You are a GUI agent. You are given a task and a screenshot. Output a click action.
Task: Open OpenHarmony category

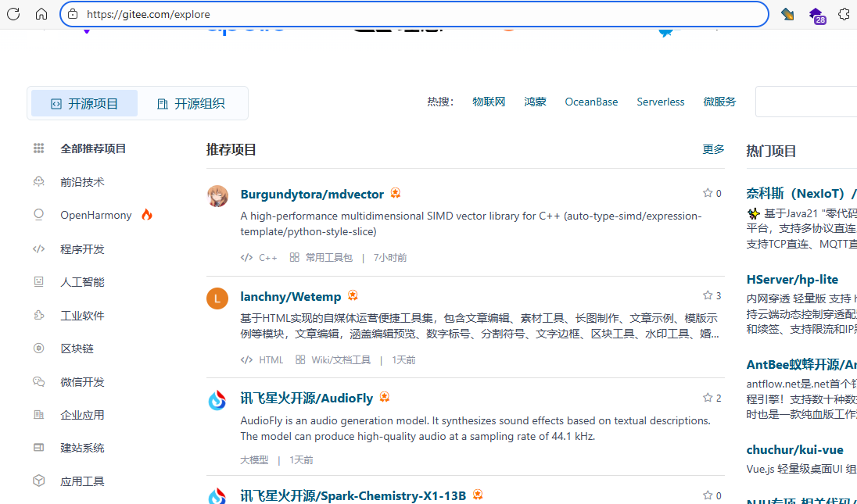[96, 215]
